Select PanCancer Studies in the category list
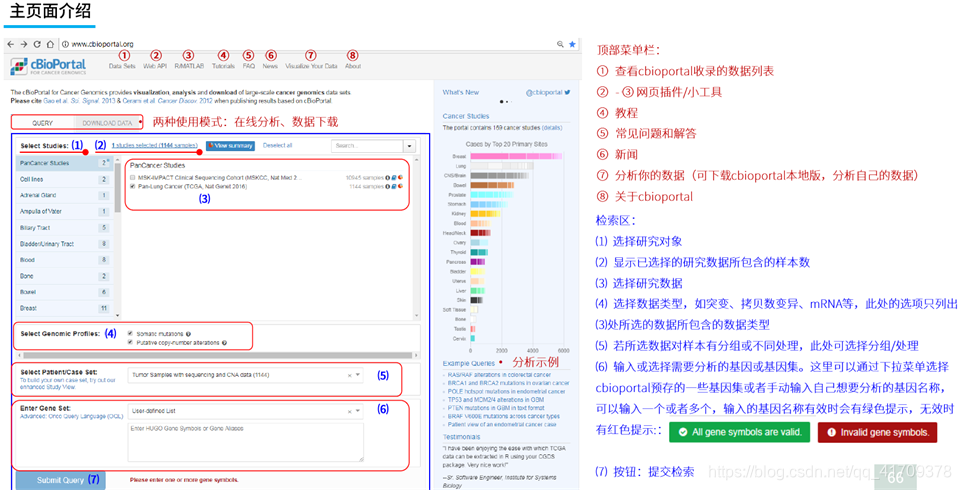Image resolution: width=961 pixels, height=490 pixels. click(64, 164)
